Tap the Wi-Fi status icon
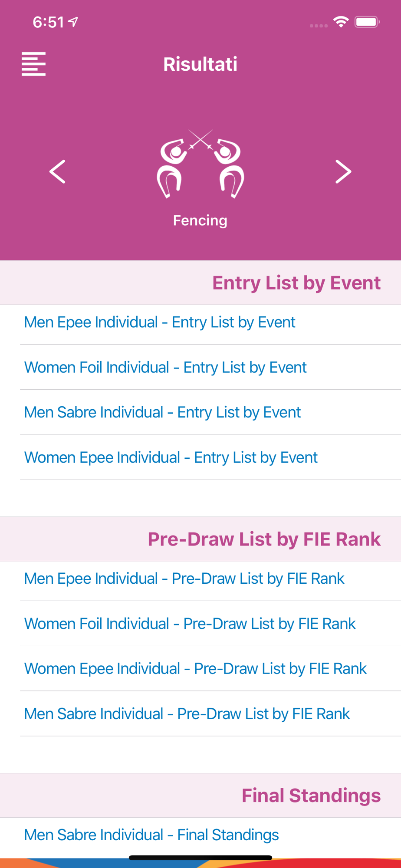Viewport: 401px width, 868px height. [341, 22]
